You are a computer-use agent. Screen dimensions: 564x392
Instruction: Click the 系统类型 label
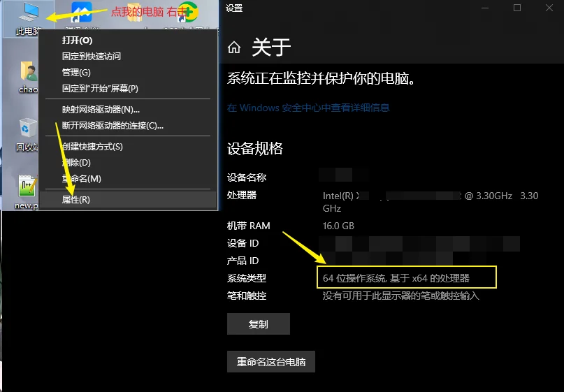[x=247, y=278]
